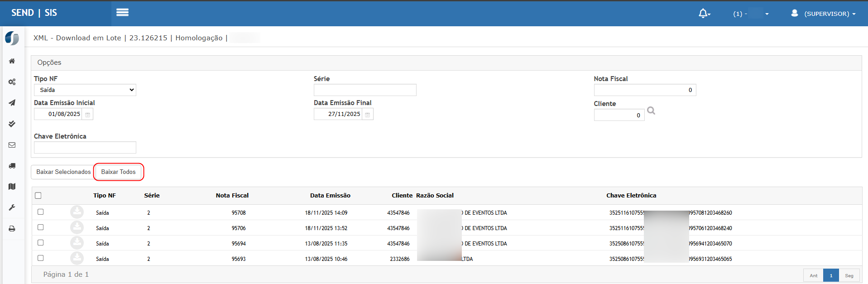Click the paper plane icon in sidebar

pyautogui.click(x=12, y=103)
